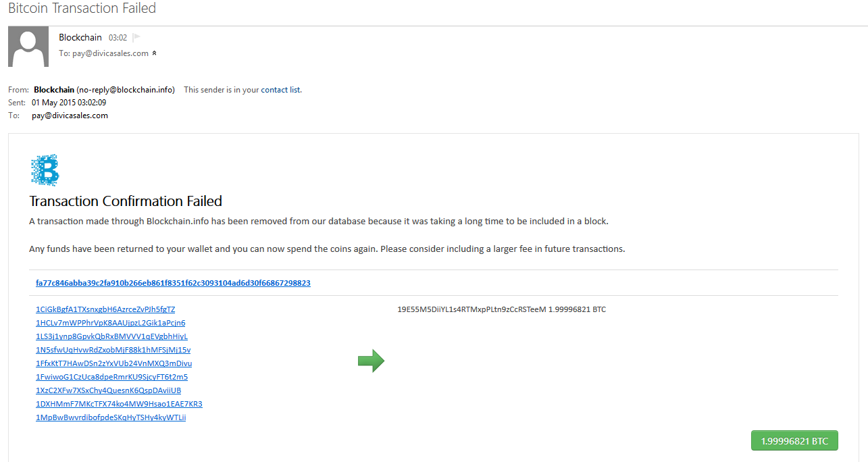Open the transaction hash link starting fa77c846
Image resolution: width=868 pixels, height=462 pixels.
click(x=173, y=283)
